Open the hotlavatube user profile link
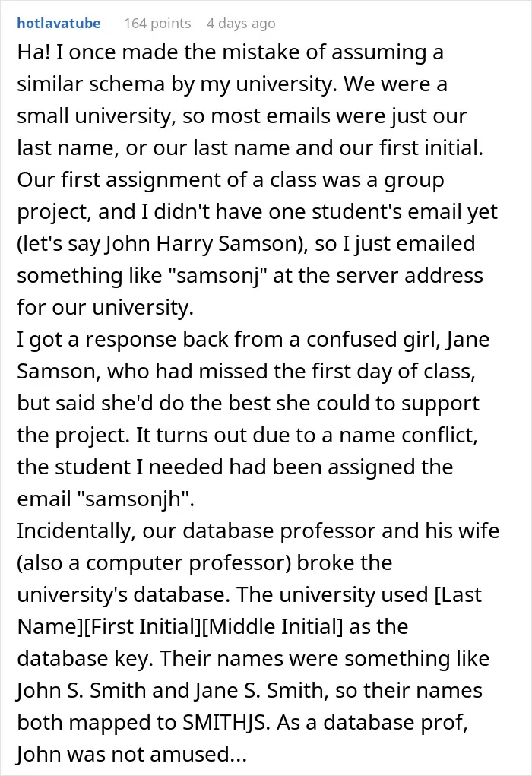Viewport: 532px width, 776px height. (x=59, y=24)
